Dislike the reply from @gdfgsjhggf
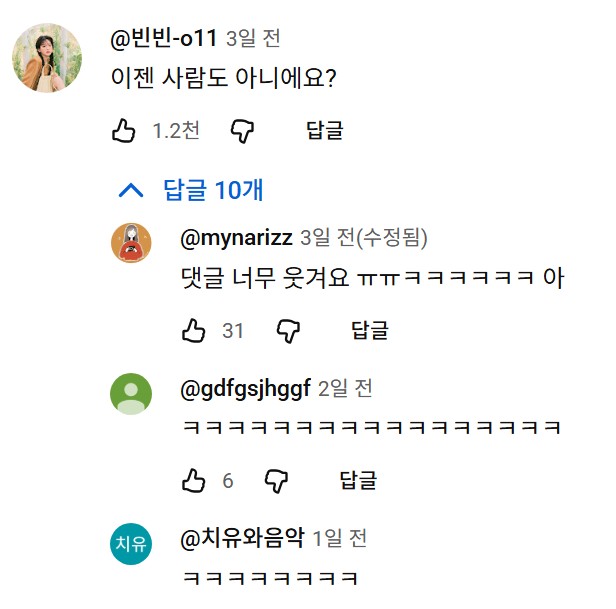 click(x=276, y=481)
